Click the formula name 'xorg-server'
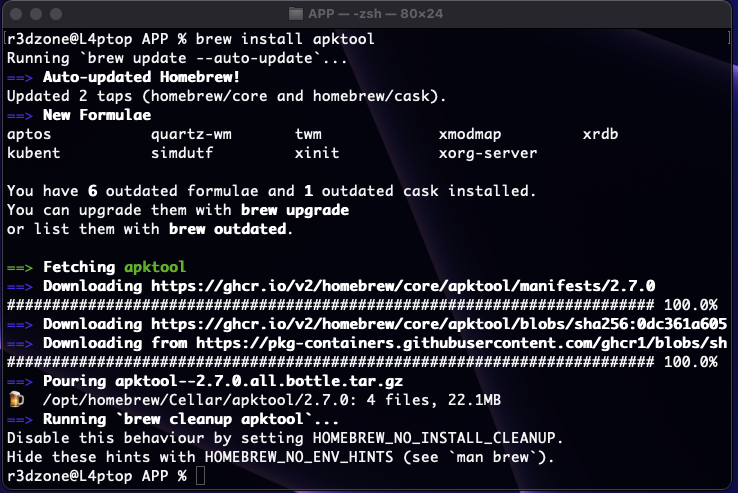The width and height of the screenshot is (738, 493). pos(488,153)
